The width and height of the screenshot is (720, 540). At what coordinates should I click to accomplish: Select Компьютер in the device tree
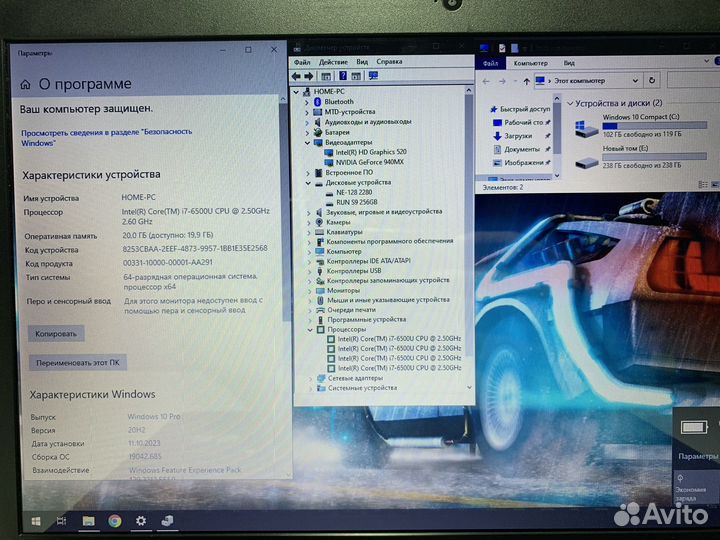(x=344, y=252)
